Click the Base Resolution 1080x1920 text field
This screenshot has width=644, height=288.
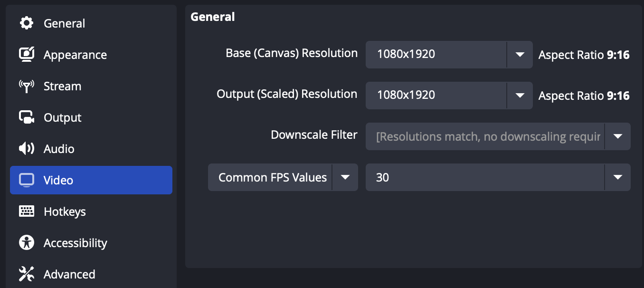click(436, 54)
